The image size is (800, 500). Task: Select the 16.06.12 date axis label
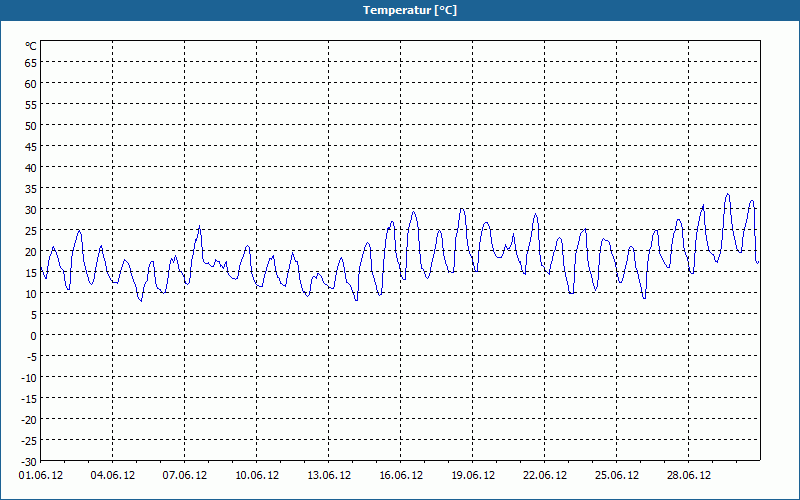[x=401, y=476]
